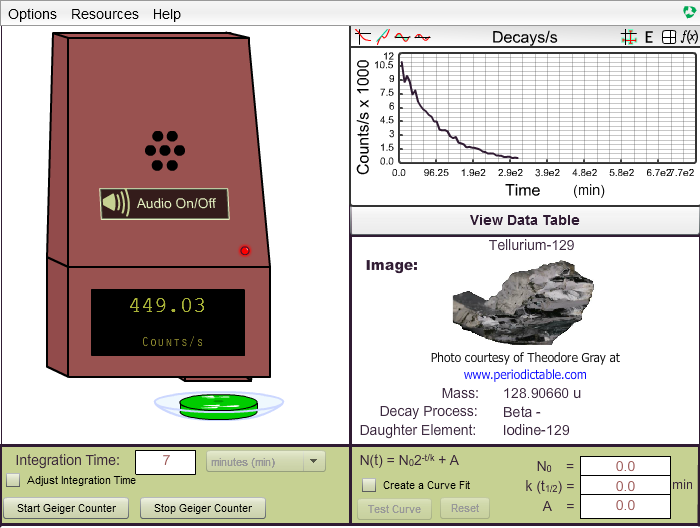Click the Test Curve button
Image resolution: width=700 pixels, height=528 pixels.
click(x=394, y=509)
